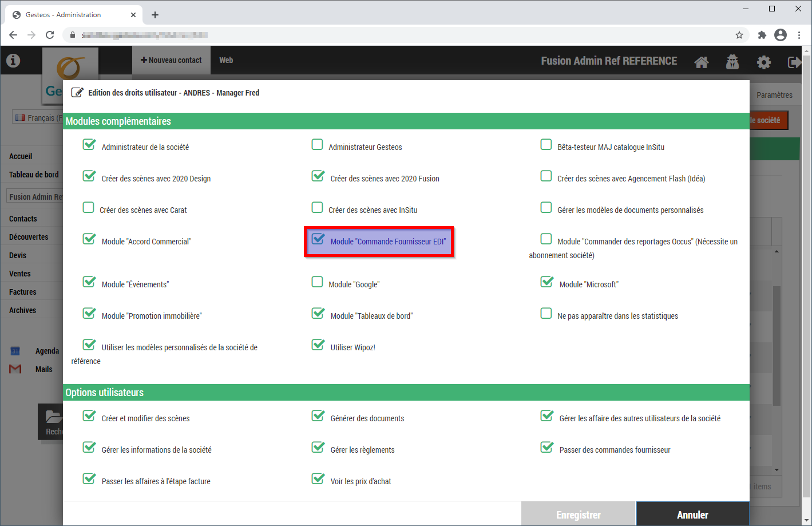Screen dimensions: 812x526
Task: Open Devis in left sidebar menu
Action: 18,255
